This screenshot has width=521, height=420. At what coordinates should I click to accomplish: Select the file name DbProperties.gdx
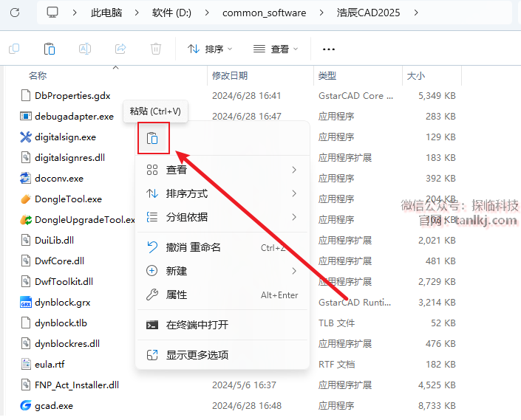(x=72, y=95)
